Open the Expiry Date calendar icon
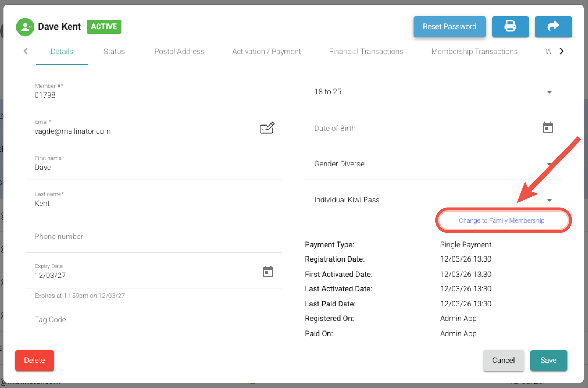 click(268, 272)
